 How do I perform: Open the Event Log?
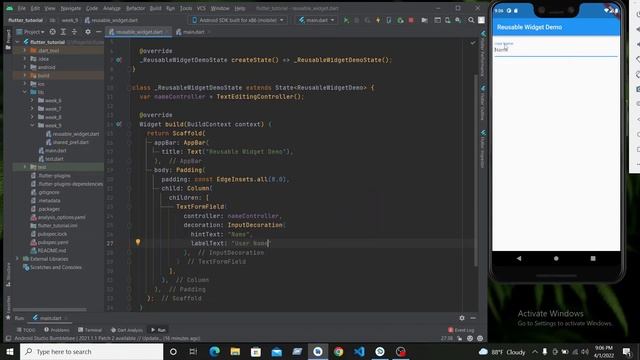tap(461, 330)
